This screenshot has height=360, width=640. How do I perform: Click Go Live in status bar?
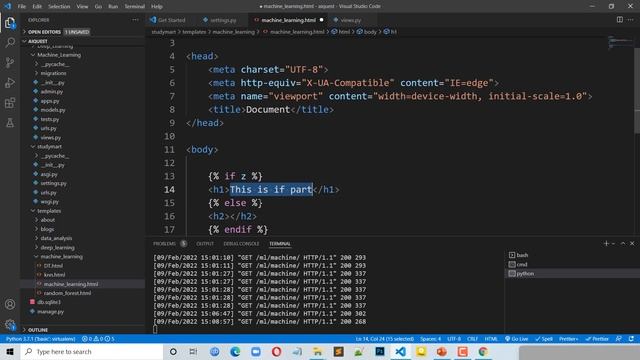[516, 339]
